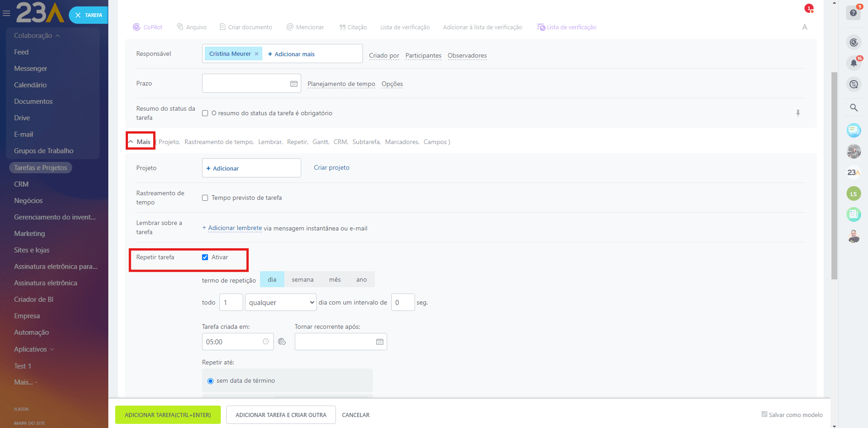Click the clock icon in time field
This screenshot has height=428, width=868.
pos(266,342)
